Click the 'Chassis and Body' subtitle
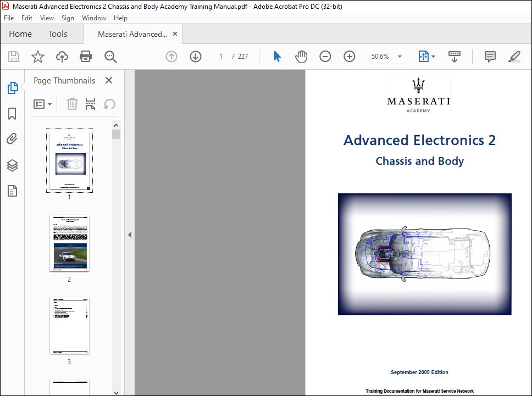This screenshot has width=532, height=396. (x=419, y=161)
